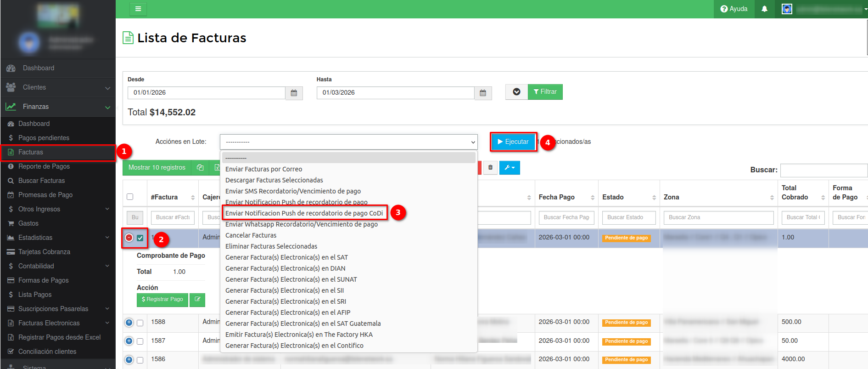Focus the Buscar search input field
The width and height of the screenshot is (868, 369).
(823, 170)
